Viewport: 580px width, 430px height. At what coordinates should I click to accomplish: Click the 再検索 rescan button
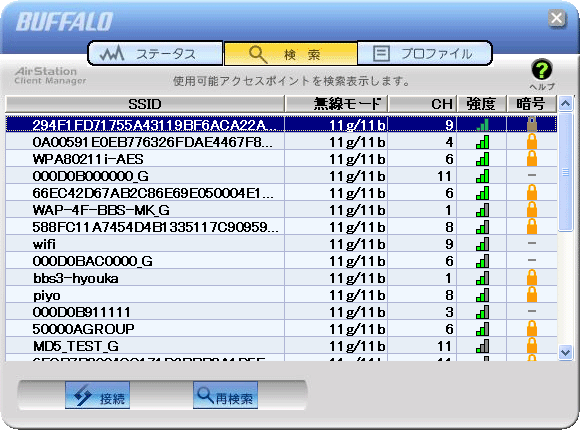point(225,395)
